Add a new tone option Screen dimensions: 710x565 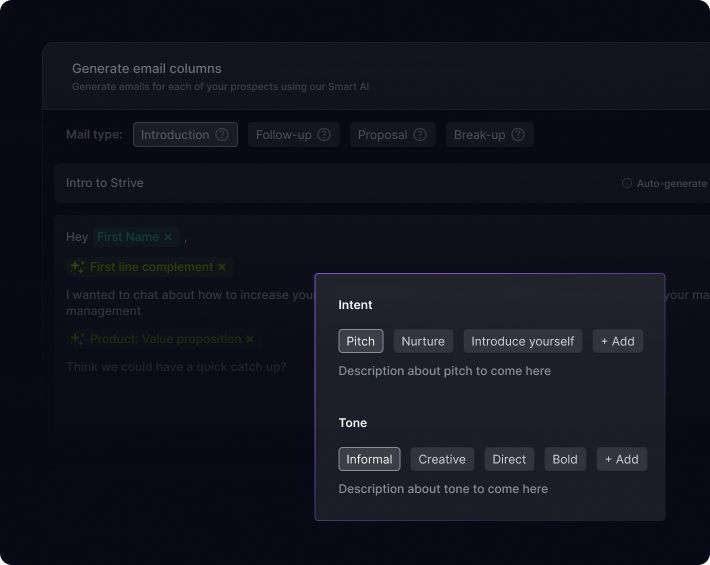coord(622,459)
